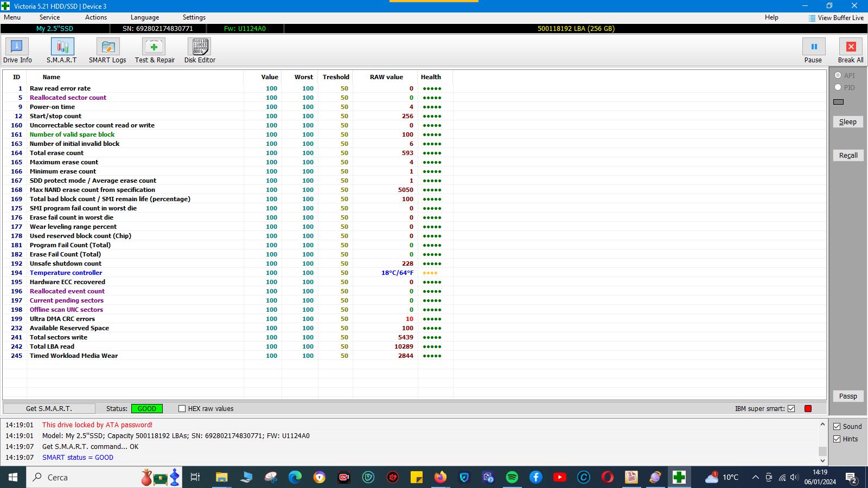Image resolution: width=868 pixels, height=488 pixels.
Task: Open Firefox from the taskbar
Action: [440, 477]
